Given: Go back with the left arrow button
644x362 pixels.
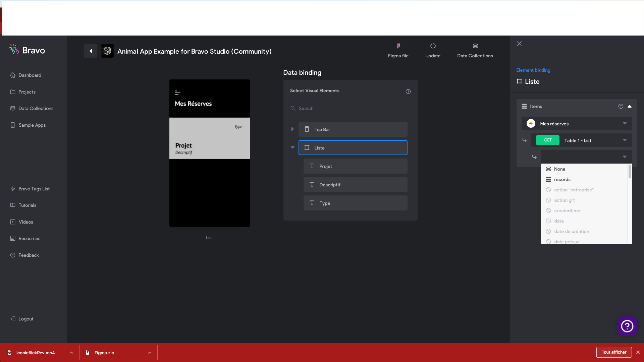Looking at the screenshot, I should click(x=91, y=51).
